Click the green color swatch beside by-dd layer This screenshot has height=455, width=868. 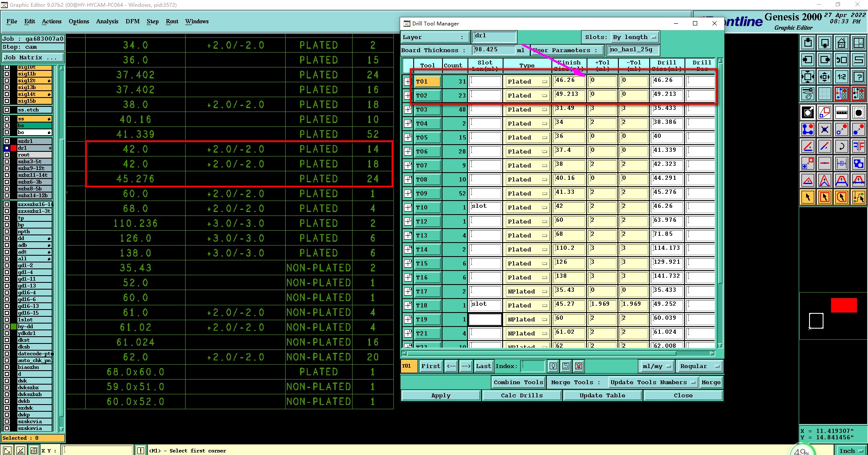tap(14, 327)
